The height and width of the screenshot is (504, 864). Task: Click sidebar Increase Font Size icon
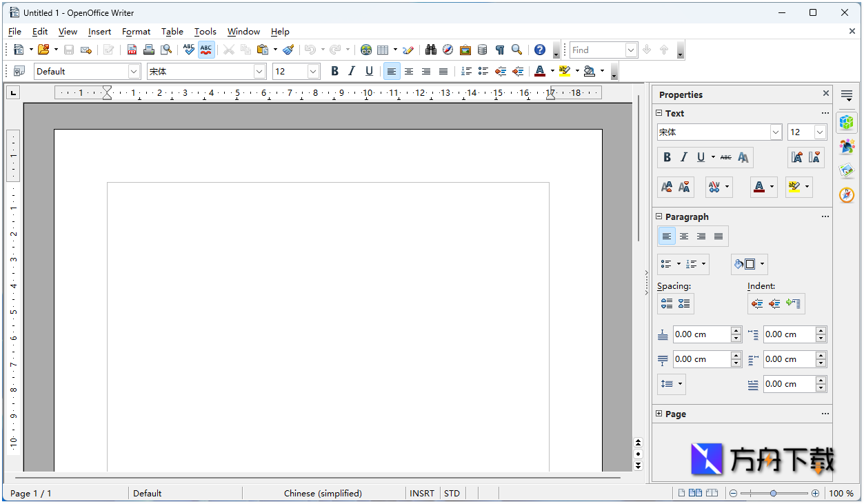(796, 157)
